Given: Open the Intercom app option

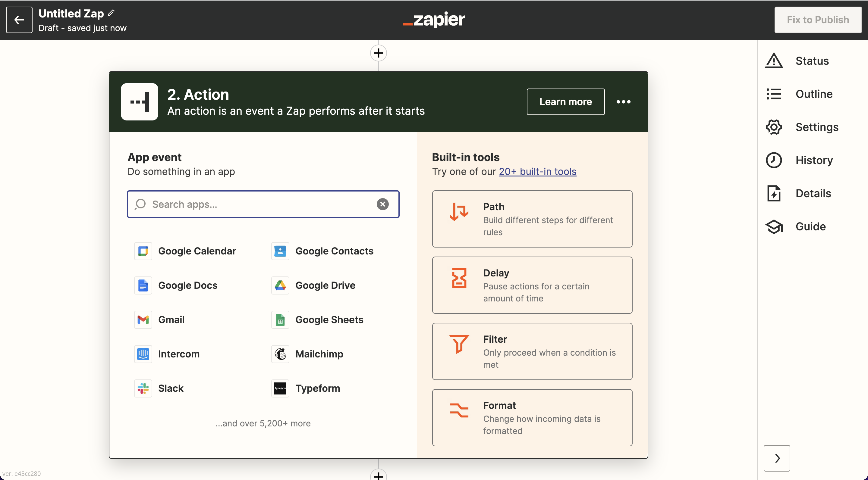Looking at the screenshot, I should pos(179,354).
